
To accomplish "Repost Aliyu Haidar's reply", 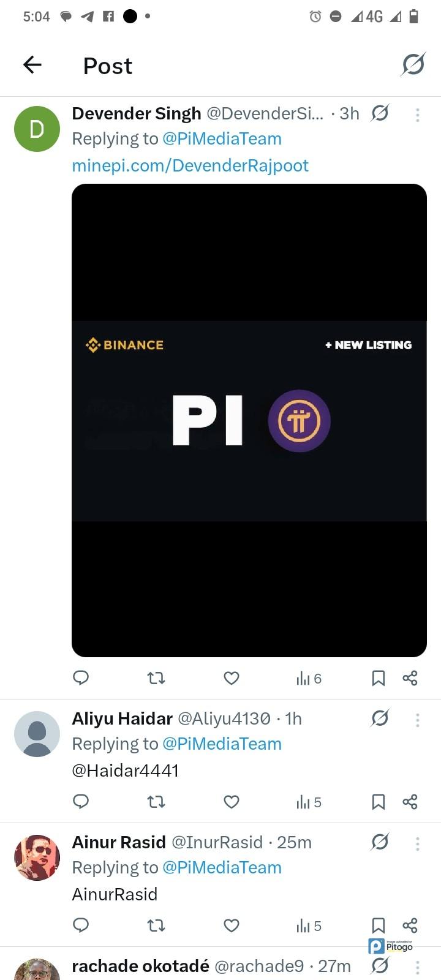I will click(156, 802).
